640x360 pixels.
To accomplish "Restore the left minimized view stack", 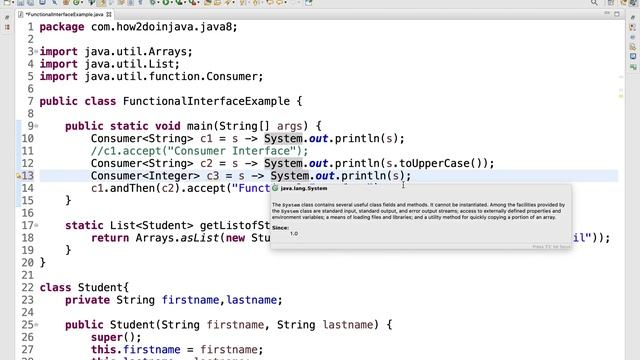I will 7,18.
